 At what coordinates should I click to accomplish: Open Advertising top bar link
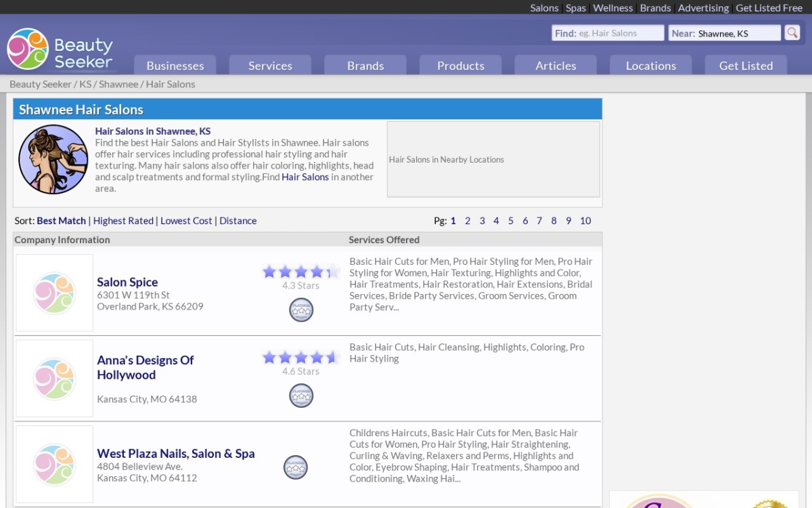(704, 8)
